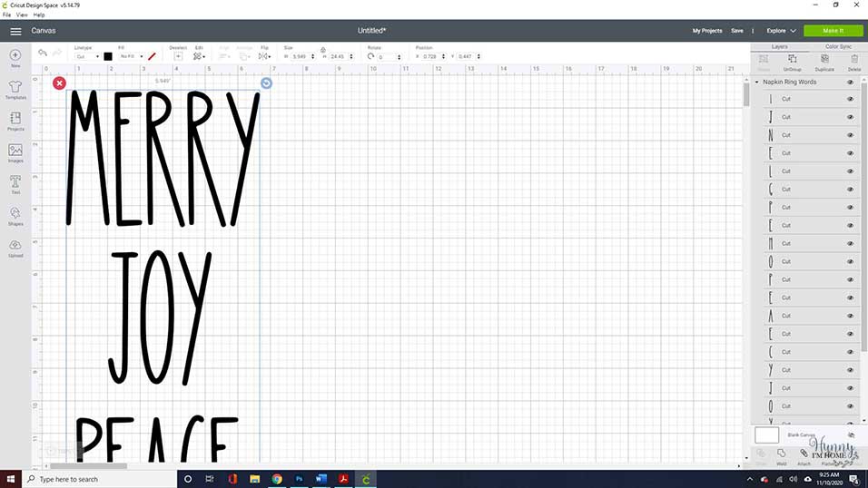Open the Fill dropdown
Viewport: 868px width, 488px height.
[x=132, y=56]
